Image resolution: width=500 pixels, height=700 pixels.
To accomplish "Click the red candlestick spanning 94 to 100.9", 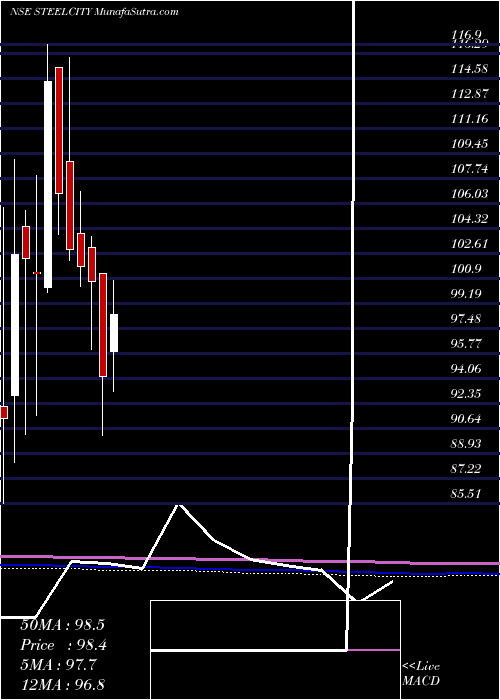I will pos(103,325).
